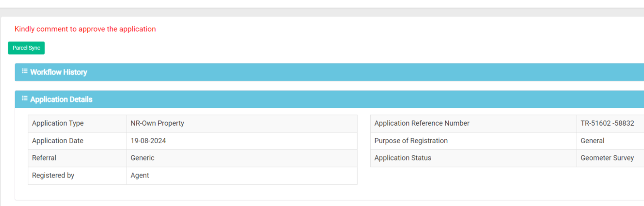
Task: Click the red approval comment notice
Action: click(x=85, y=29)
